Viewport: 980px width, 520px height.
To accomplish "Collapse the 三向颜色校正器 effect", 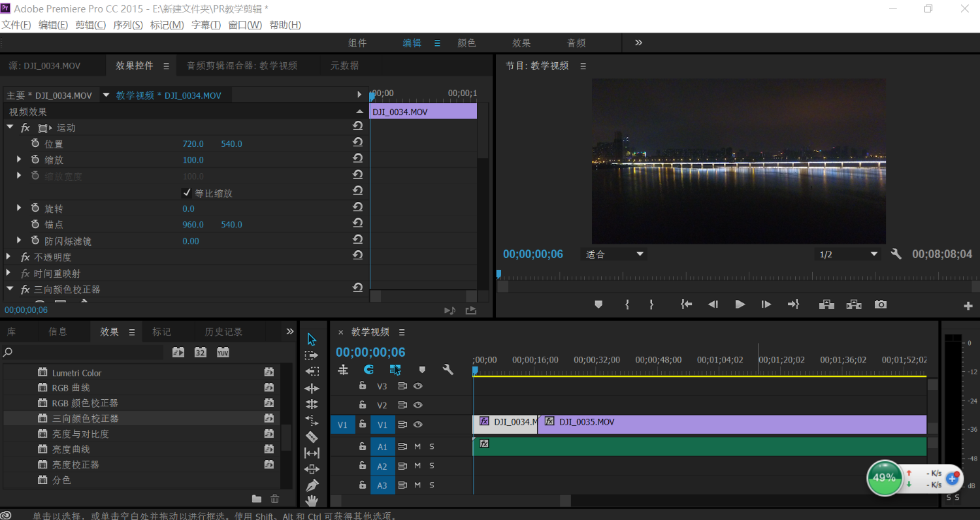I will 10,289.
